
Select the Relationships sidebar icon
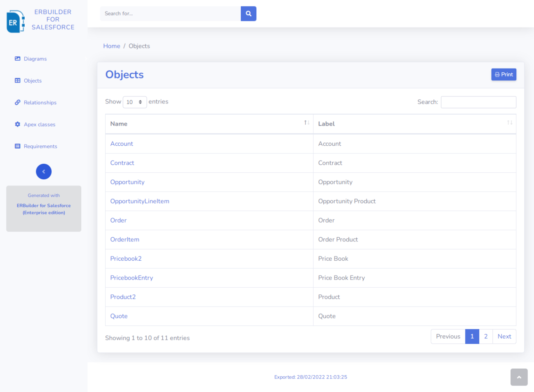pyautogui.click(x=17, y=102)
